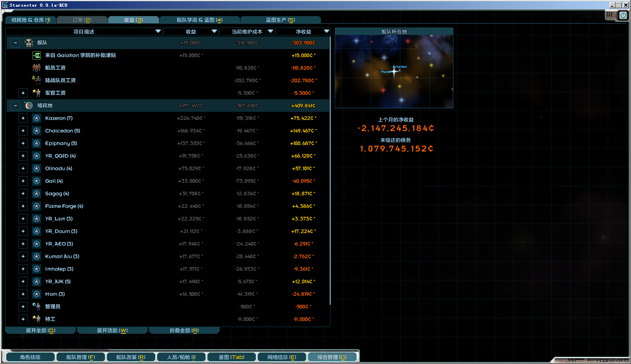Sort by 项目描述 column dropdown arrow
The image size is (631, 364).
[x=158, y=31]
